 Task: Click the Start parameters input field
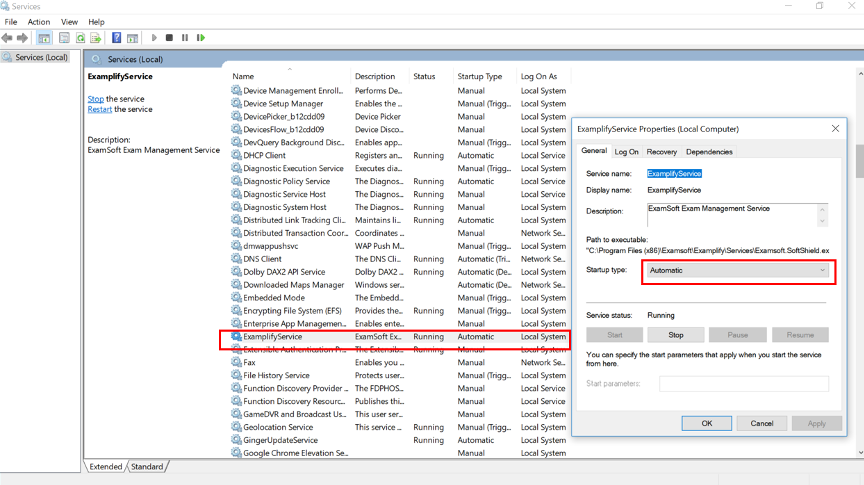[x=744, y=384]
